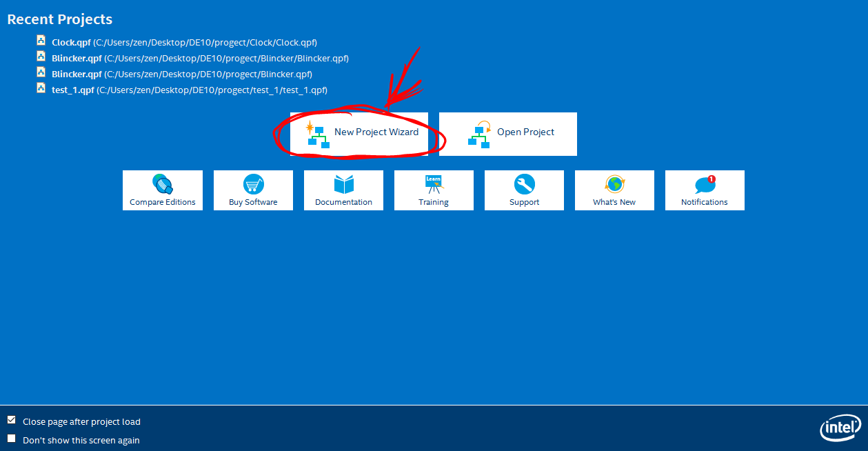This screenshot has height=451, width=868.
Task: Open Compare Editions tile
Action: 163,190
